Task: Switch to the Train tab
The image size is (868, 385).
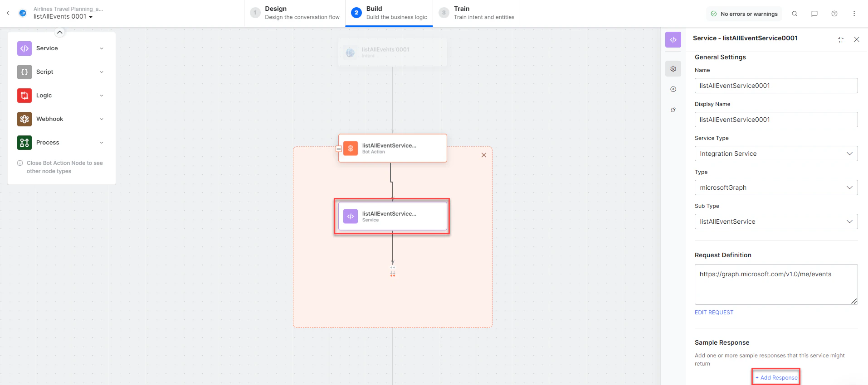Action: pyautogui.click(x=477, y=13)
